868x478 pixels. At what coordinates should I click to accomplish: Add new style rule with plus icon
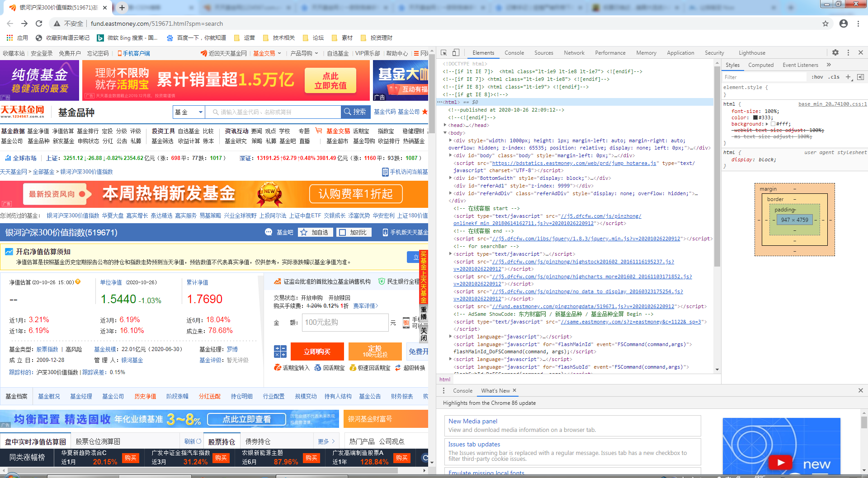(x=849, y=77)
